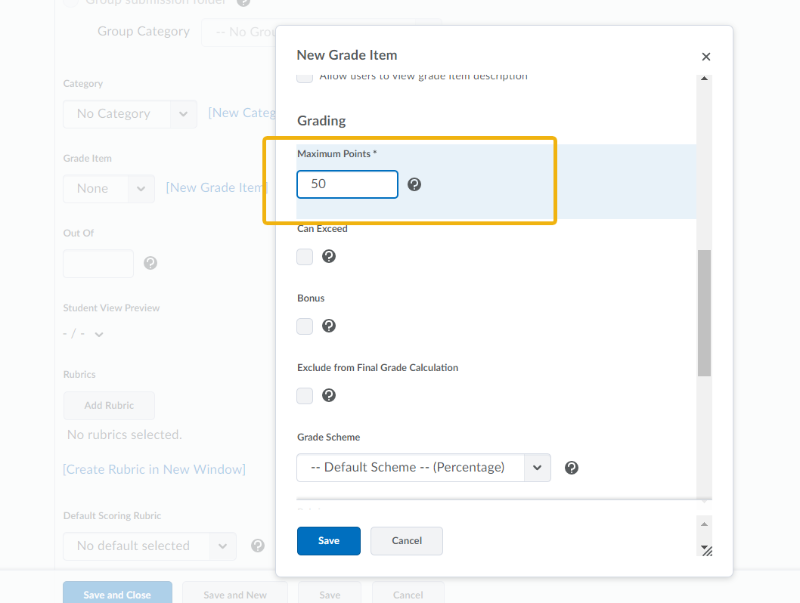Check the Bonus checkbox
The width and height of the screenshot is (800, 603).
pyautogui.click(x=305, y=326)
